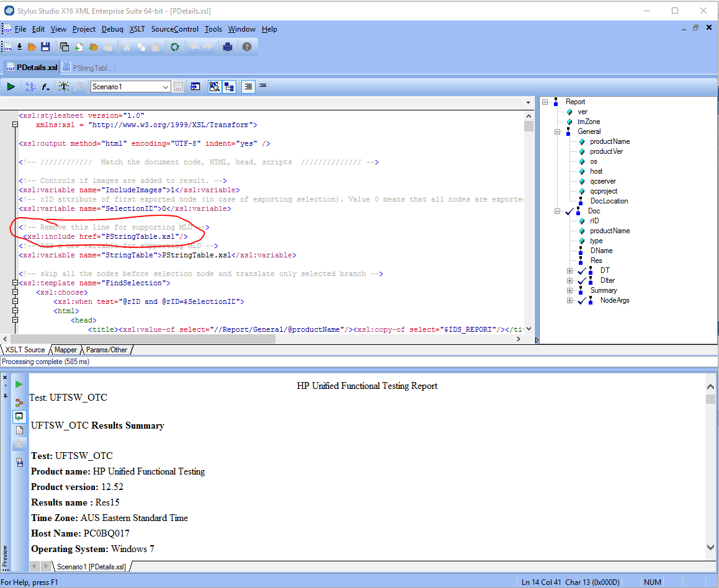Viewport: 719px width, 588px height.
Task: Switch to the Mapper tab
Action: tap(66, 350)
